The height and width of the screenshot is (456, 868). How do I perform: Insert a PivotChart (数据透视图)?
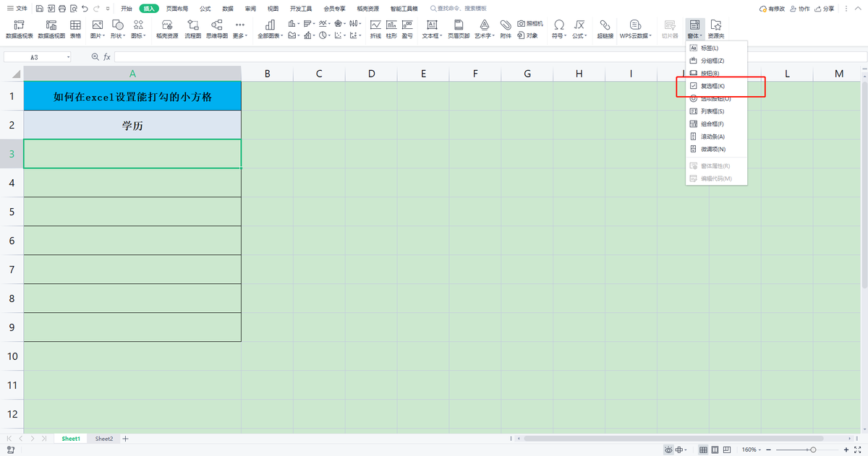[x=51, y=29]
